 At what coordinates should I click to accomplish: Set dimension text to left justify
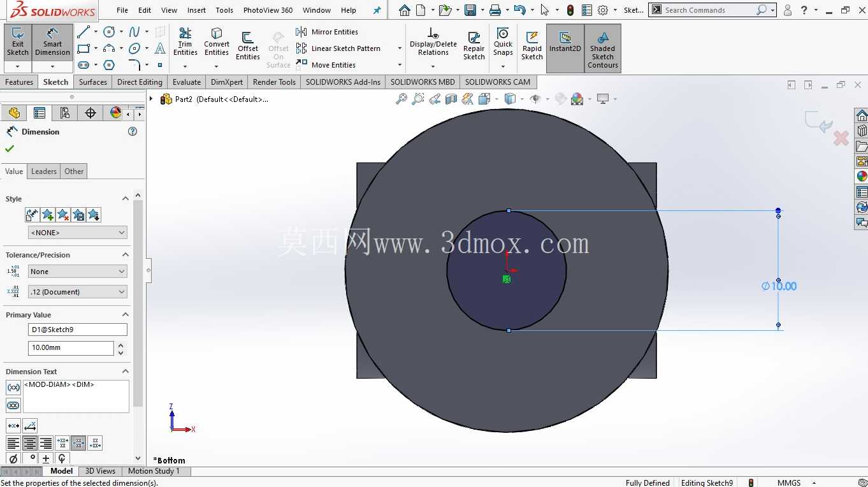[x=13, y=443]
